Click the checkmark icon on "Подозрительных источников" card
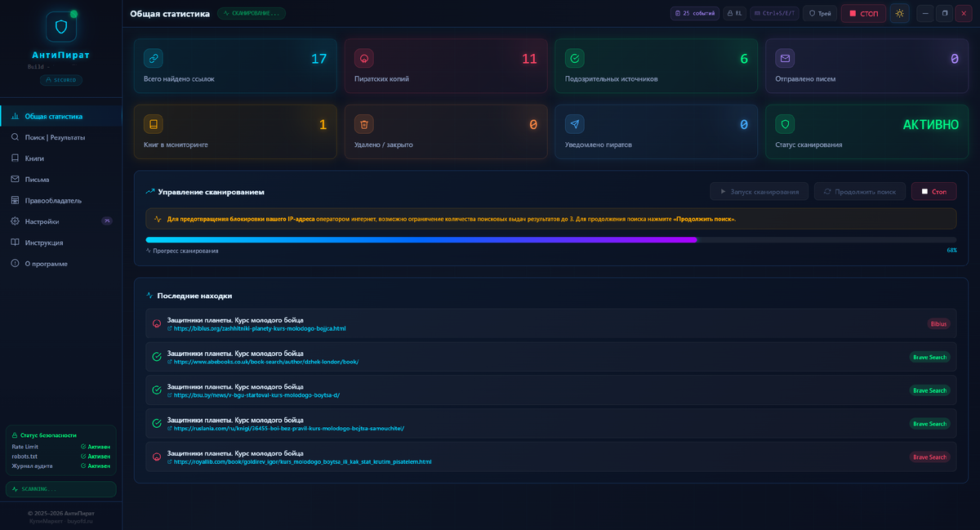 pos(575,58)
